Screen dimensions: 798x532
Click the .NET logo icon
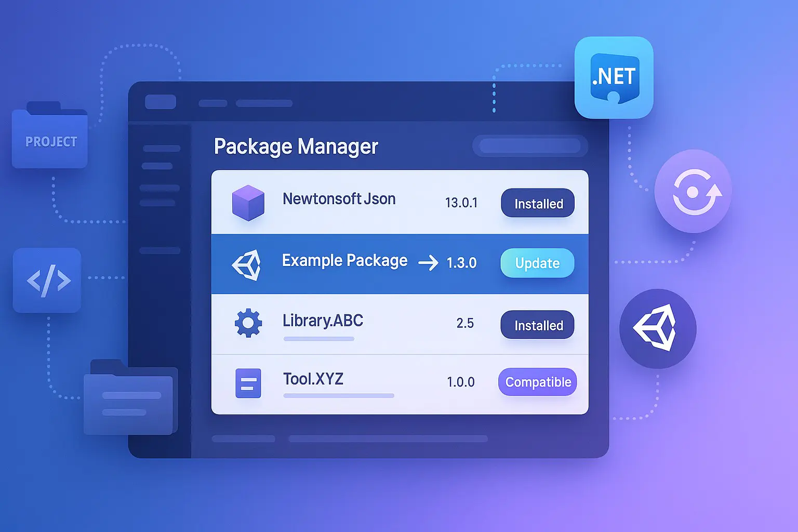(x=614, y=77)
